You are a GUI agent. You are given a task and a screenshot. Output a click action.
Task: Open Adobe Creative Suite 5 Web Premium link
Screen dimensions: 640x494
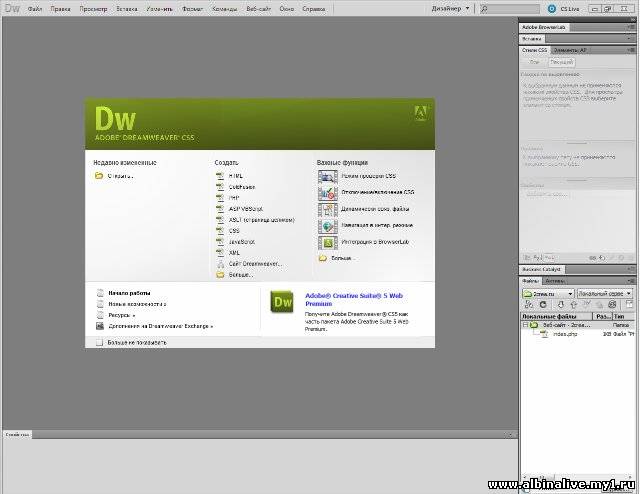tap(354, 300)
